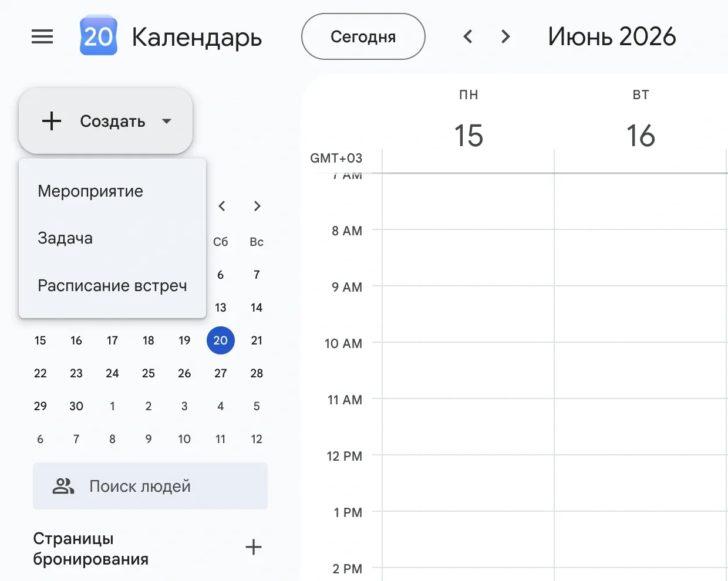Select date 16 in mini calendar

[76, 340]
